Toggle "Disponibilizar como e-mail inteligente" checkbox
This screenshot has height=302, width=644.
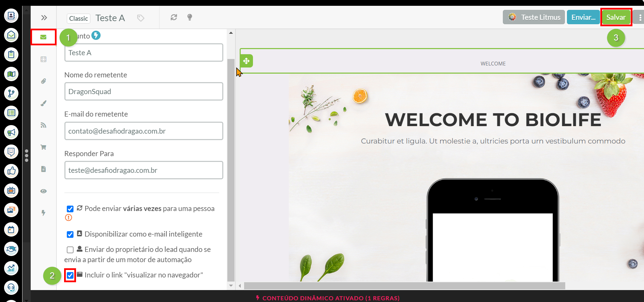click(x=70, y=235)
